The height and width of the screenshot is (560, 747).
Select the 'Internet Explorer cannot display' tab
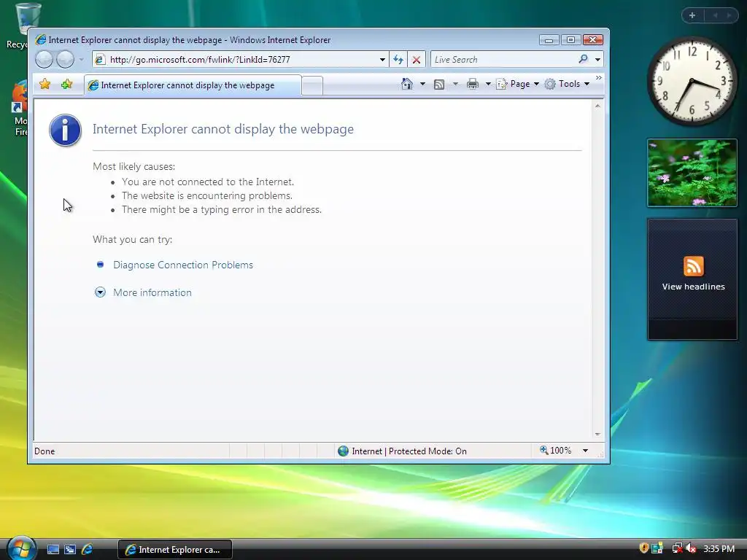point(193,85)
